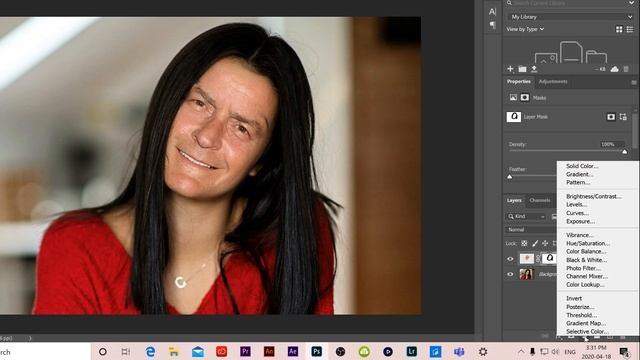Open the Paragraph panel icon
This screenshot has height=360, width=640.
tap(493, 25)
